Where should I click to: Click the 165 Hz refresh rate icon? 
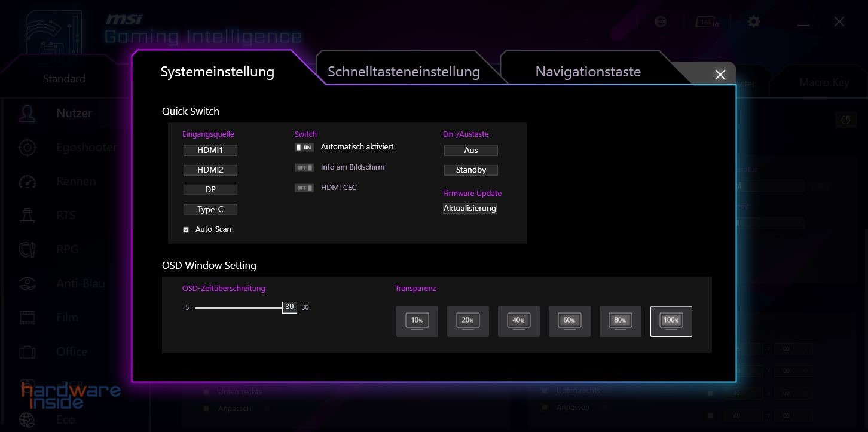click(707, 22)
